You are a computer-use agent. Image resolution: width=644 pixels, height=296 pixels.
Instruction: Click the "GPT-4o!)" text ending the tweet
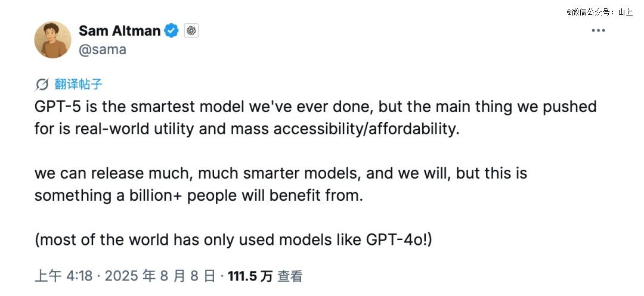click(406, 240)
